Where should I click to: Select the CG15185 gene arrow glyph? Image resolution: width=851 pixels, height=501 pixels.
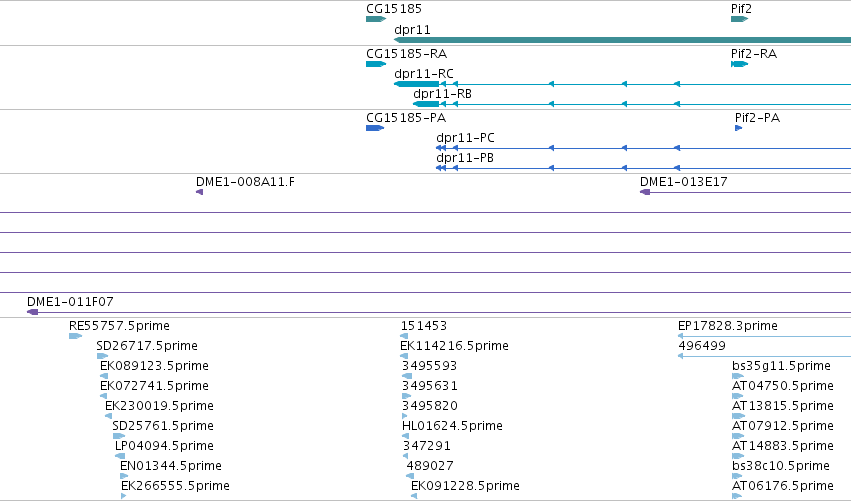tap(376, 19)
